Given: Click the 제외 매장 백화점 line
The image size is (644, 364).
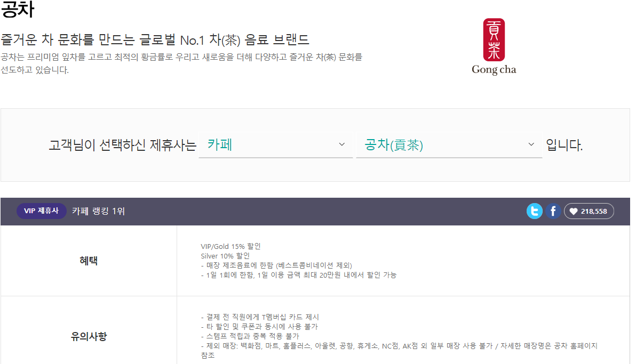Looking at the screenshot, I should pyautogui.click(x=399, y=350).
